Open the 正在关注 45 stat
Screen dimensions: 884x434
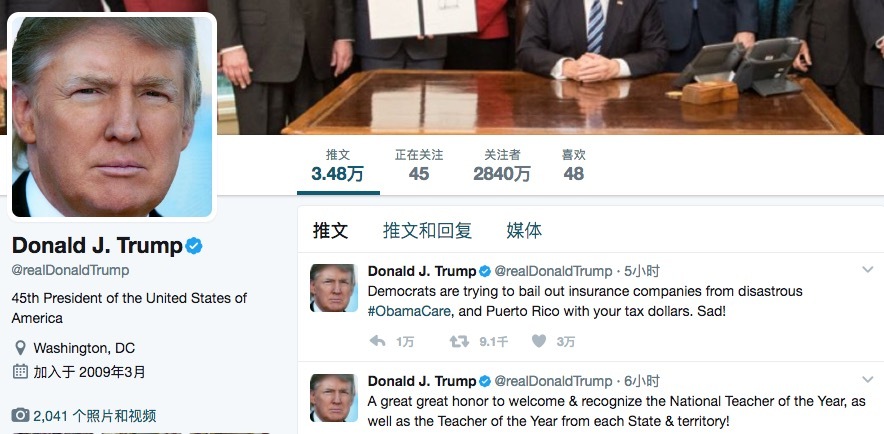(x=419, y=166)
